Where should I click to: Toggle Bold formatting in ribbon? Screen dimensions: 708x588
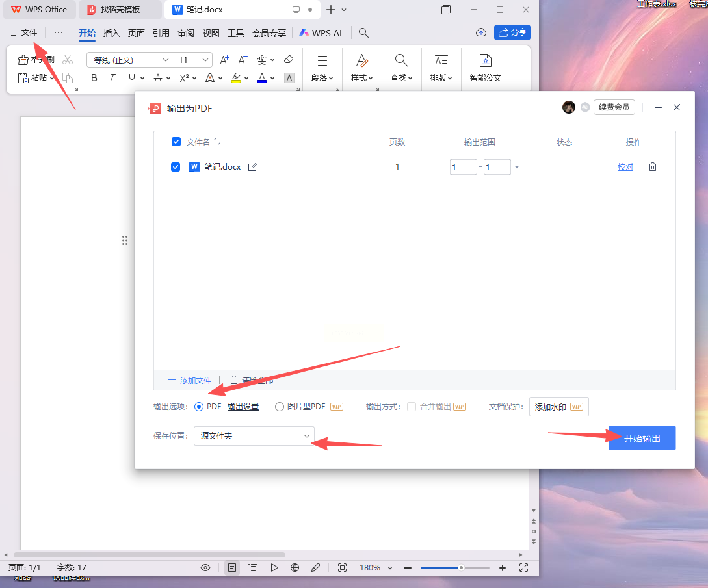[x=94, y=77]
